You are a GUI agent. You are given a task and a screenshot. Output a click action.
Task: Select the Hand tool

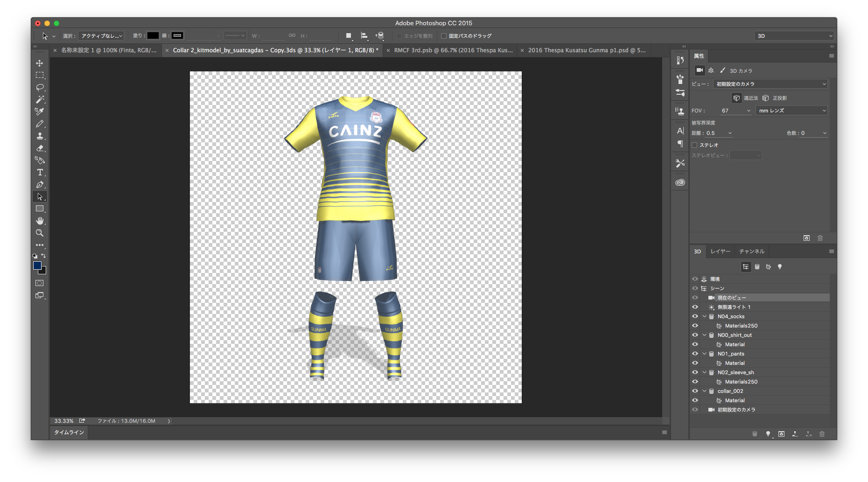point(40,221)
